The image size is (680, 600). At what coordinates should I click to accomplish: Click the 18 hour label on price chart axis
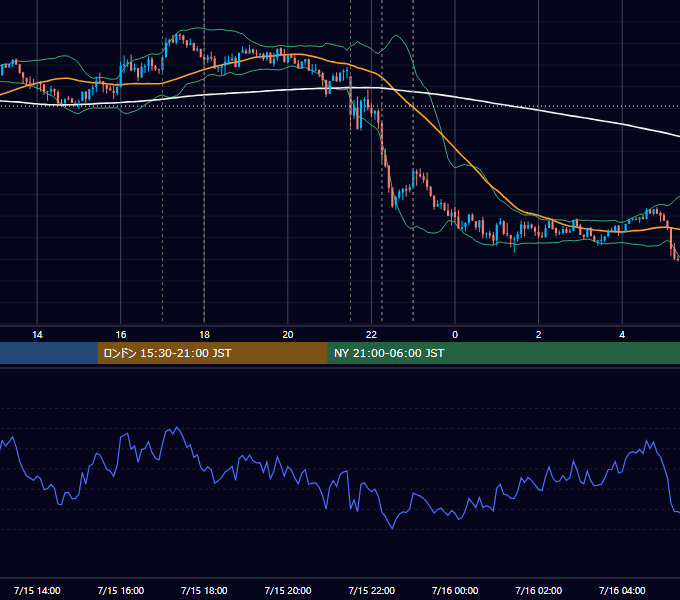click(204, 335)
